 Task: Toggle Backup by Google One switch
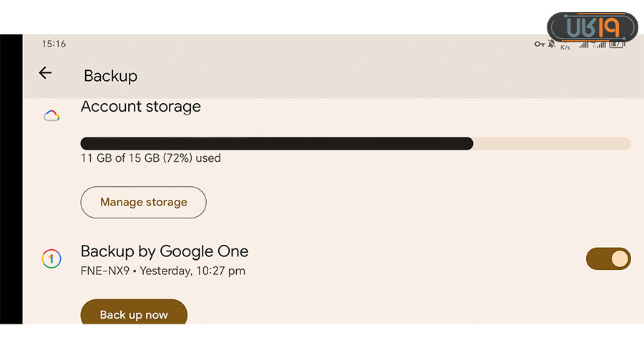[608, 258]
